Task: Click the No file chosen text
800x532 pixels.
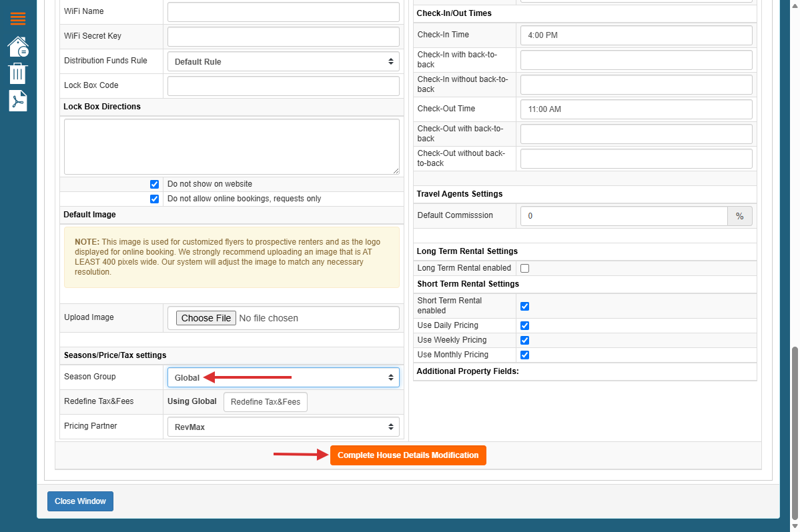Action: coord(268,318)
